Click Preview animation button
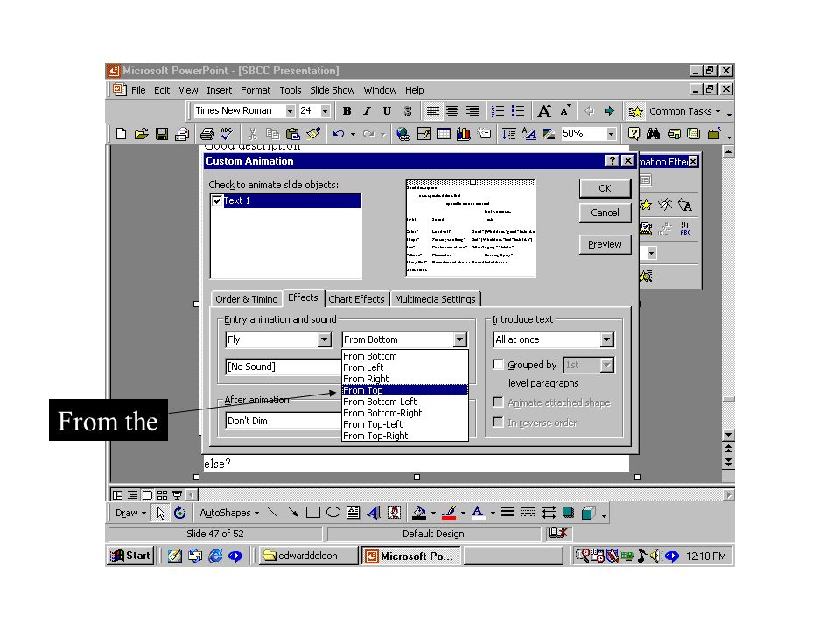Screen dimensions: 840x630 [x=605, y=244]
